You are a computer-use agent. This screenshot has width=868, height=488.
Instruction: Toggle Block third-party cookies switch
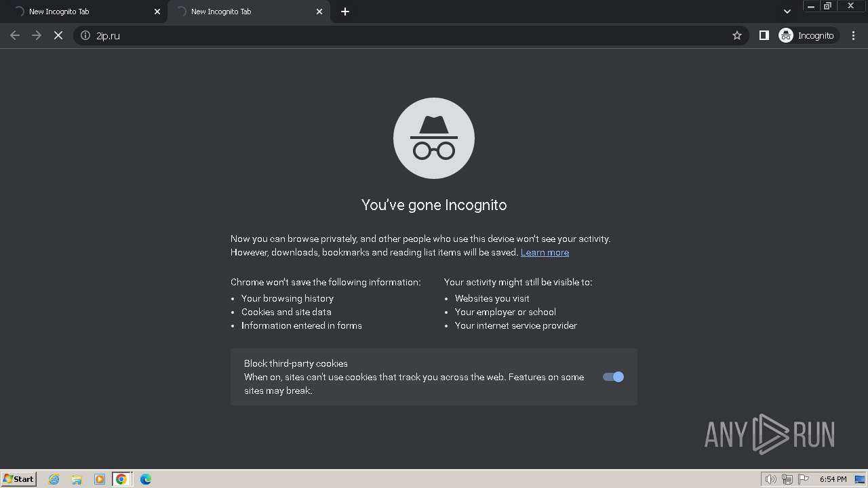(x=613, y=377)
